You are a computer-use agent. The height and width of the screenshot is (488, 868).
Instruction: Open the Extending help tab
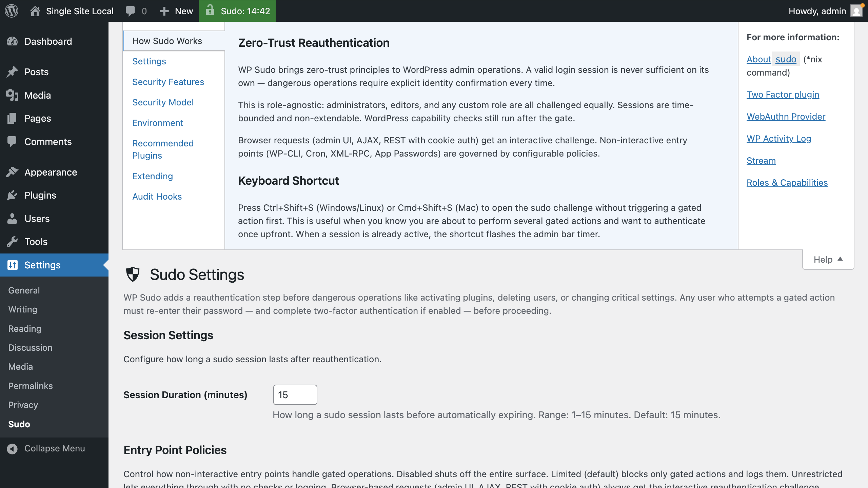(153, 176)
